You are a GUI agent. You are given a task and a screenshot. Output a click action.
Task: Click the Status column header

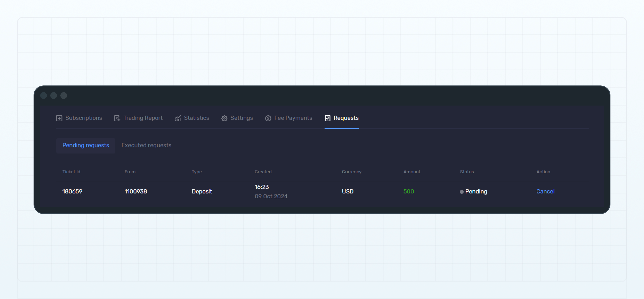pos(466,172)
